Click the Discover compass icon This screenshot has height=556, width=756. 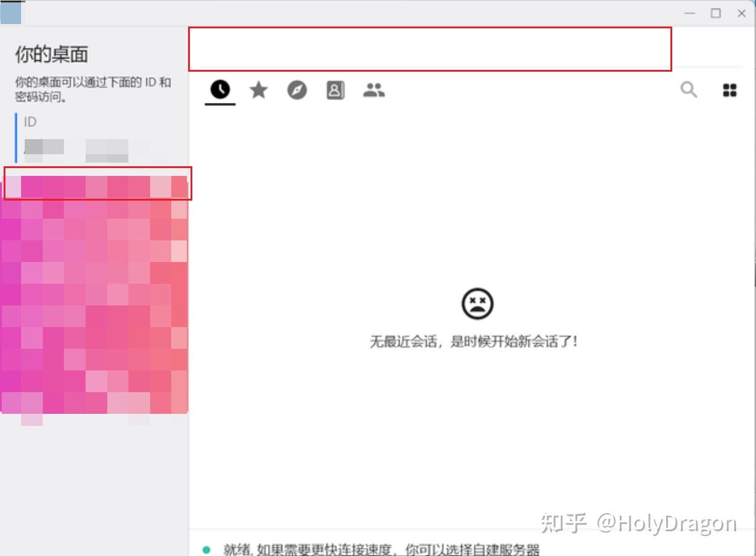point(297,89)
